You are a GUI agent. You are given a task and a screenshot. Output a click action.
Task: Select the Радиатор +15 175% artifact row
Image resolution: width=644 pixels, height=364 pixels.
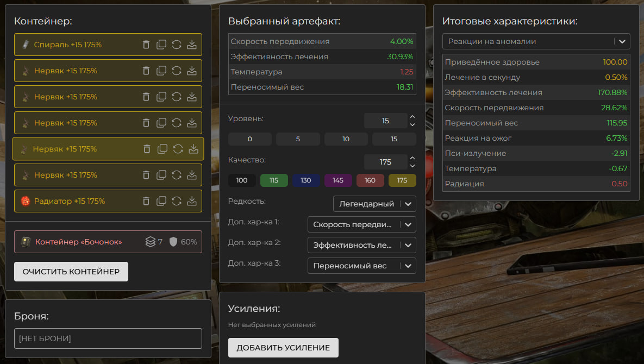click(108, 200)
